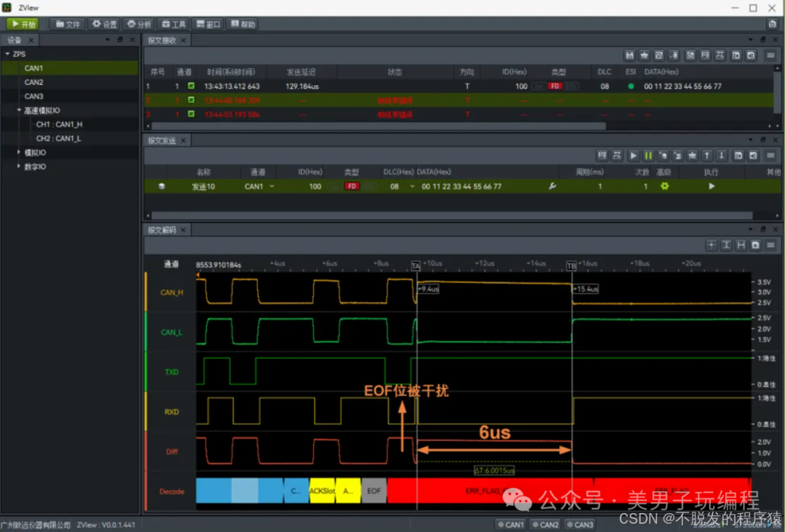
Task: Click the TA cursor marker on timeline
Action: [x=416, y=266]
